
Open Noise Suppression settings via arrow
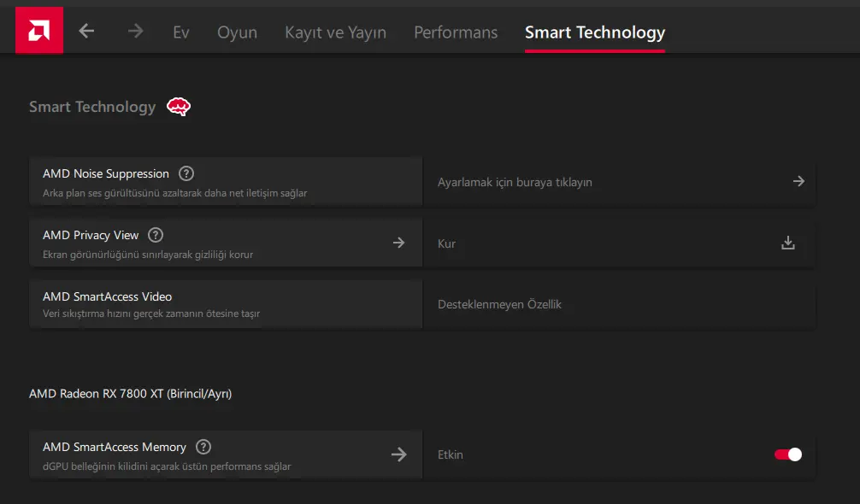(x=798, y=181)
